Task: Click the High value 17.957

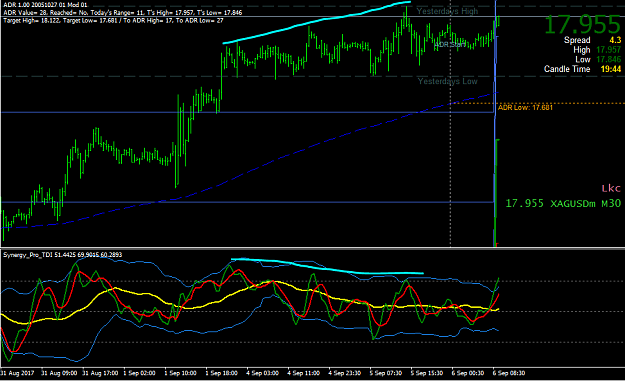Action: click(x=609, y=50)
